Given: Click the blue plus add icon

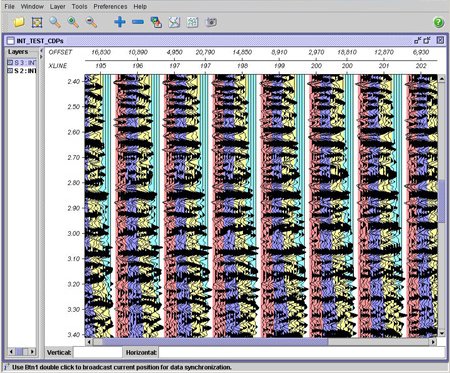Looking at the screenshot, I should point(120,22).
